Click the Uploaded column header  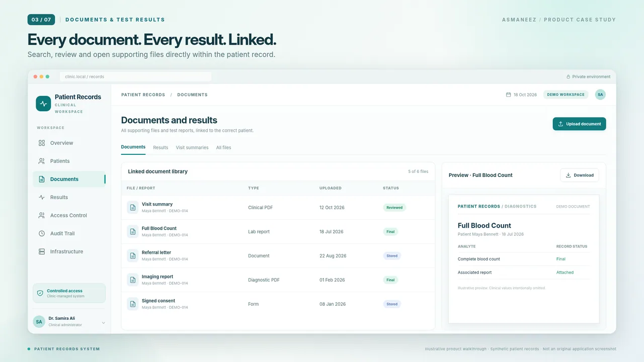[331, 188]
